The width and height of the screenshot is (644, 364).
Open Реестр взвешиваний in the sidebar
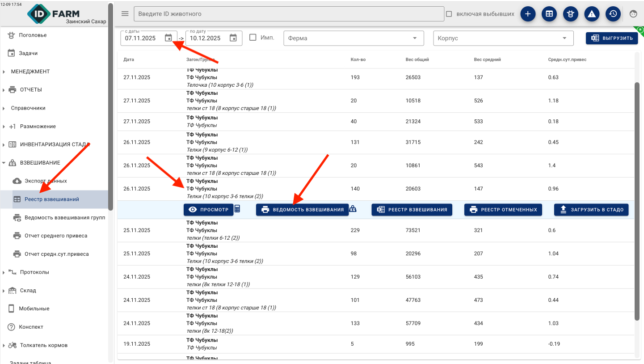[54, 199]
